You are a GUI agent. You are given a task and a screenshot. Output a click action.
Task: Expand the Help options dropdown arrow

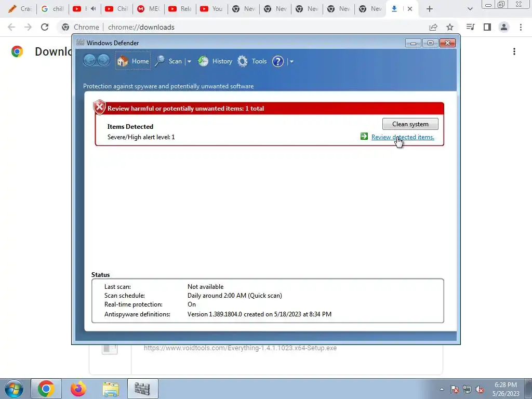pos(291,61)
